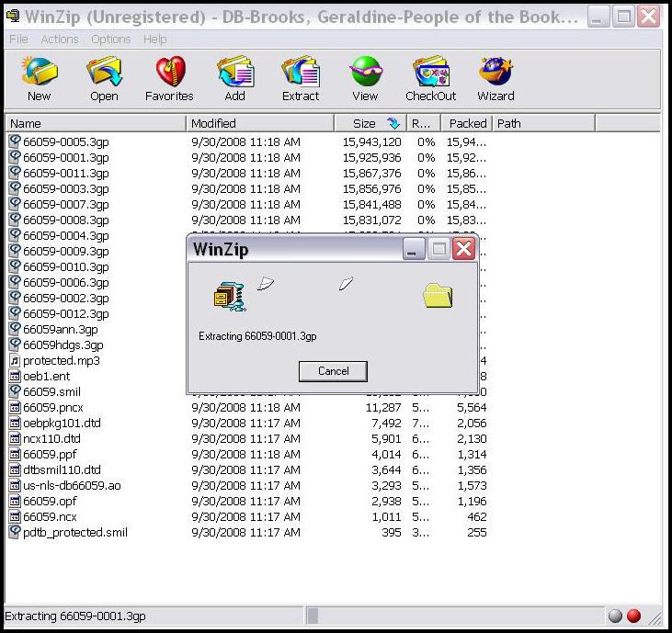
Task: Open the Help menu
Action: (154, 40)
